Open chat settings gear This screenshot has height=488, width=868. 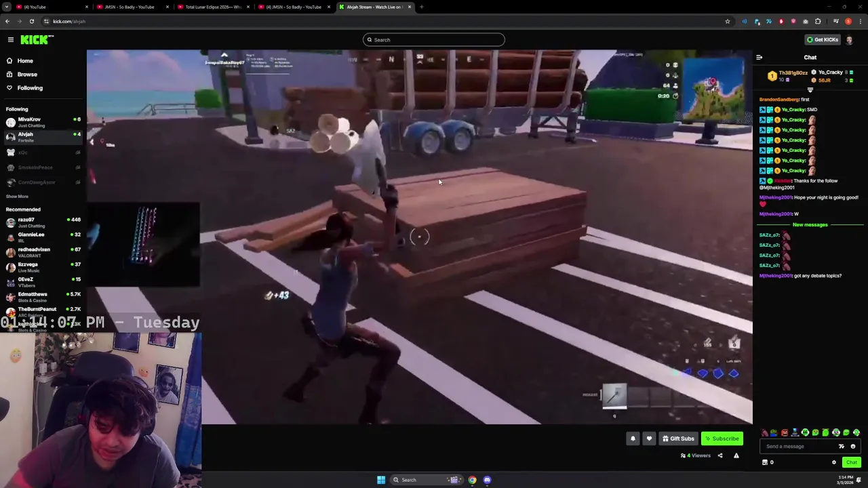coord(834,462)
